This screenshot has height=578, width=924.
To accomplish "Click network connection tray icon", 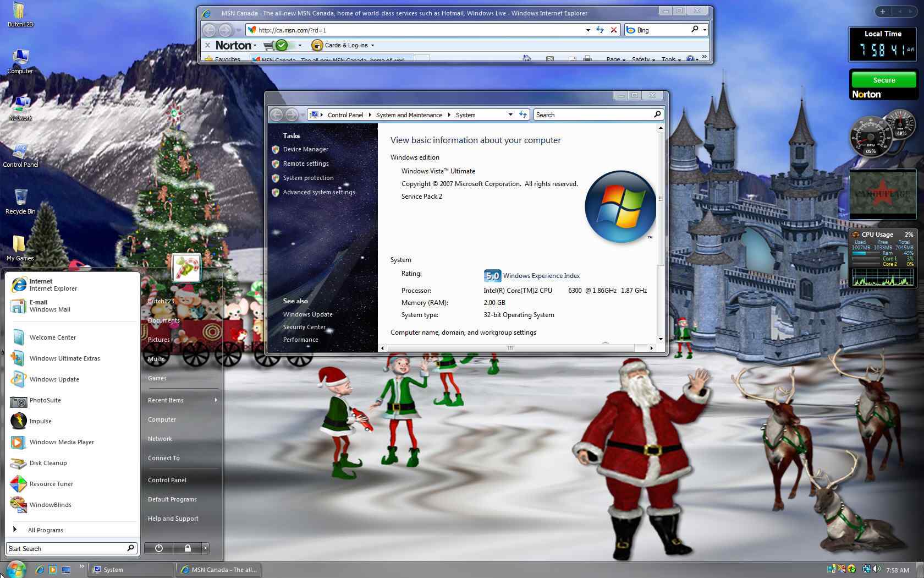I will pos(866,570).
